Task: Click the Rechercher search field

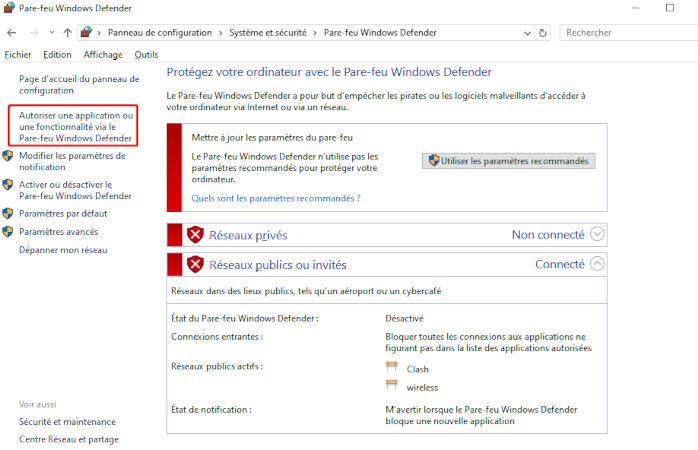Action: [x=625, y=32]
